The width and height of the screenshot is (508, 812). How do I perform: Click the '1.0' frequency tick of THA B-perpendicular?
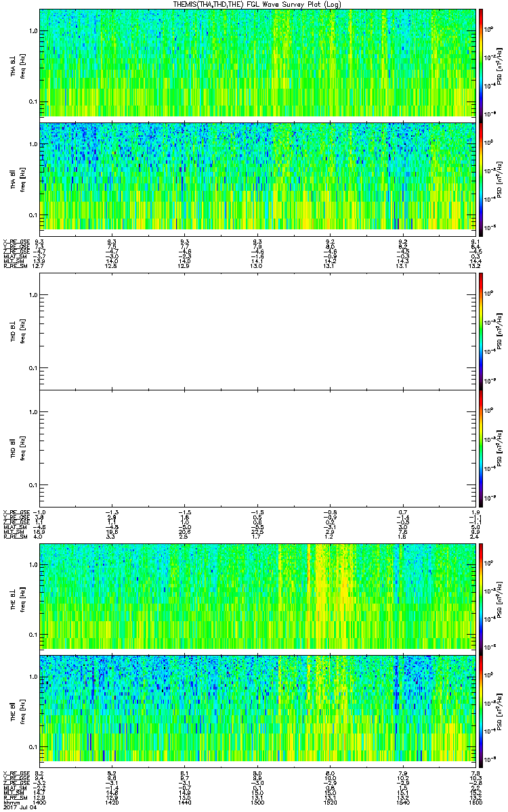click(33, 30)
